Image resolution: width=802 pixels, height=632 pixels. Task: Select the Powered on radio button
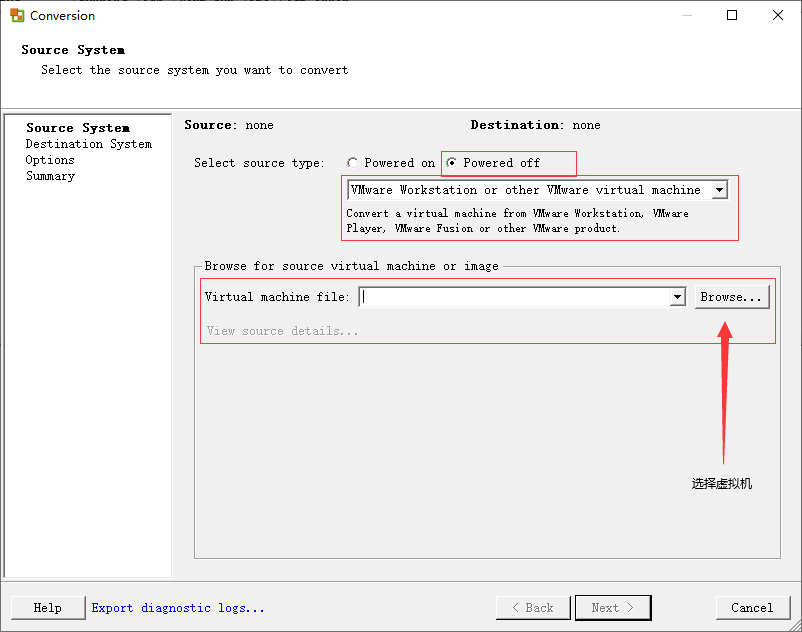(352, 163)
